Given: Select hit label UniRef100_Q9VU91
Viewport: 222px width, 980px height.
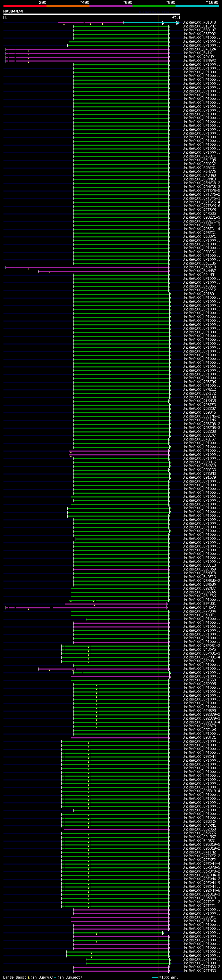Looking at the screenshot, I should tap(199, 57).
